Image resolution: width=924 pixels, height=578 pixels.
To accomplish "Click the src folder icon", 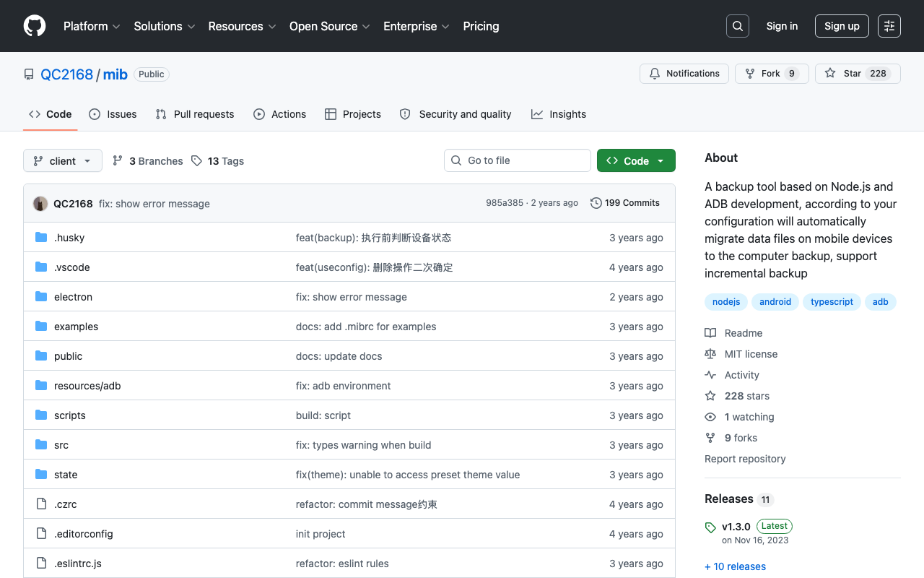I will point(41,445).
